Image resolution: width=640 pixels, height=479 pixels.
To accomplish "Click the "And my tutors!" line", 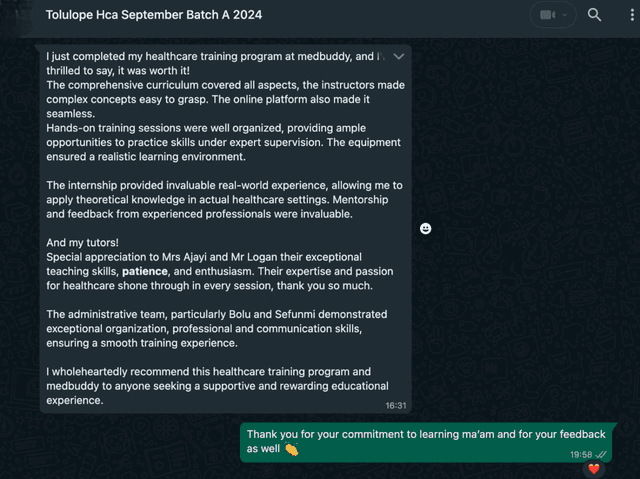I will (83, 243).
